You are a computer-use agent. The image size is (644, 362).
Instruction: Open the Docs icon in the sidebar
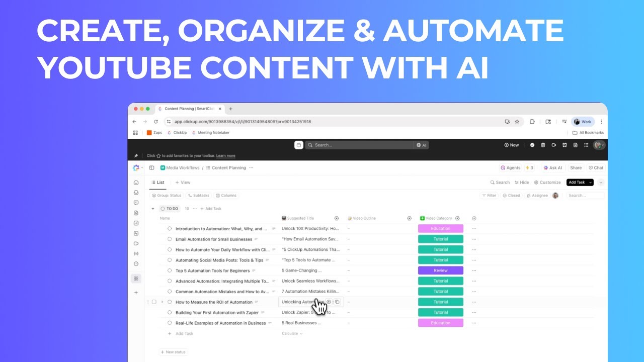[x=136, y=213]
